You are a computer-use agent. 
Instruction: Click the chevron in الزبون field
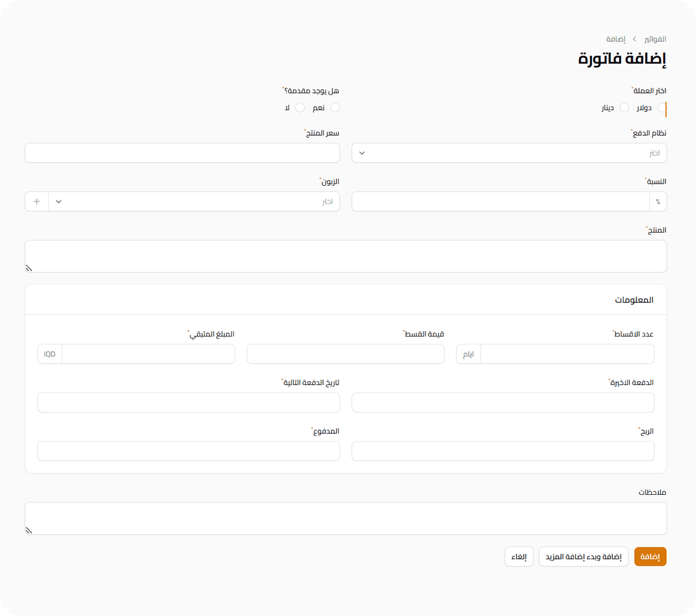coord(59,201)
